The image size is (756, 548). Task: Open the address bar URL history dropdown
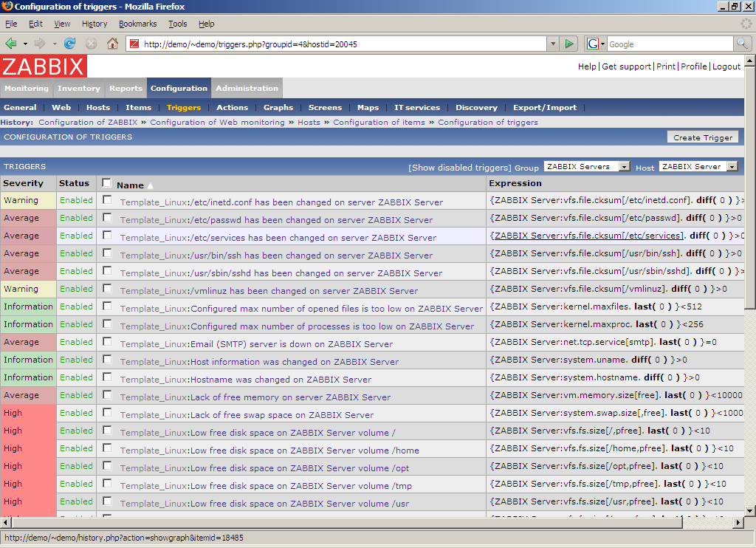553,44
